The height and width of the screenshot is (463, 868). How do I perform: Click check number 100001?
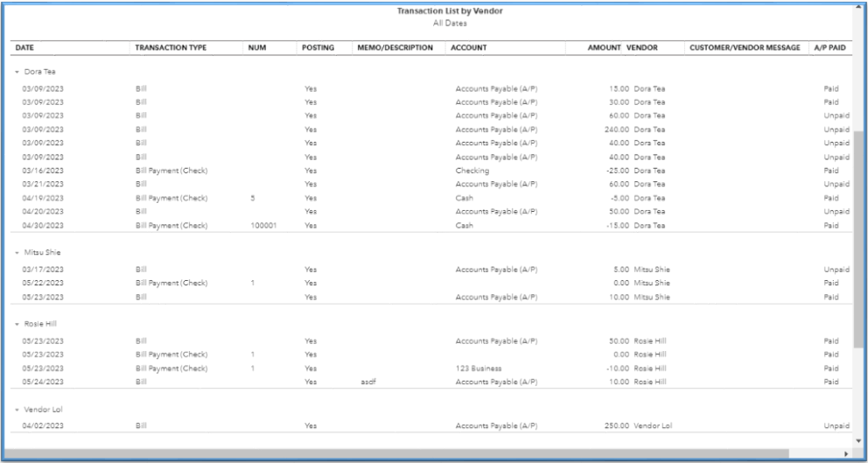(263, 226)
